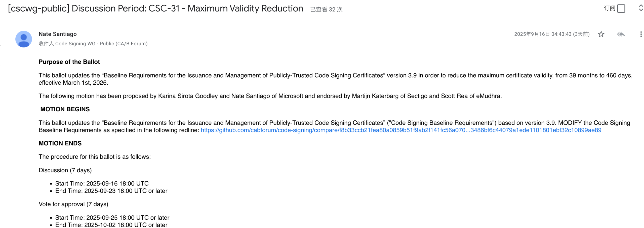This screenshot has width=644, height=228.
Task: Toggle expand/collapse all messages arrows
Action: [640, 8]
